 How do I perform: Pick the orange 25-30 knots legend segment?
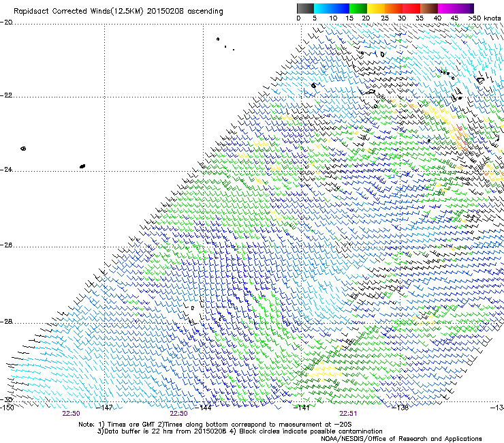click(x=394, y=8)
